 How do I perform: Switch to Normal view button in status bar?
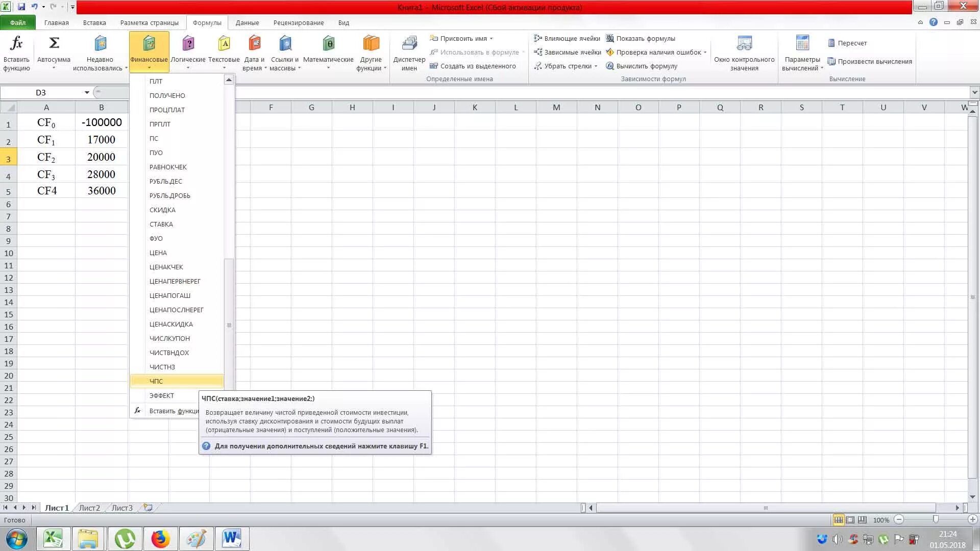(x=838, y=520)
